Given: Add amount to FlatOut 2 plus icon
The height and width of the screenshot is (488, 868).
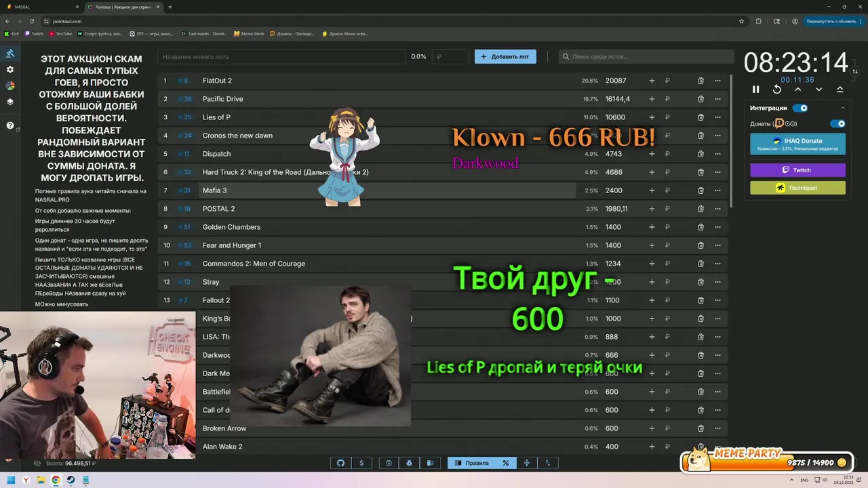Looking at the screenshot, I should [652, 81].
